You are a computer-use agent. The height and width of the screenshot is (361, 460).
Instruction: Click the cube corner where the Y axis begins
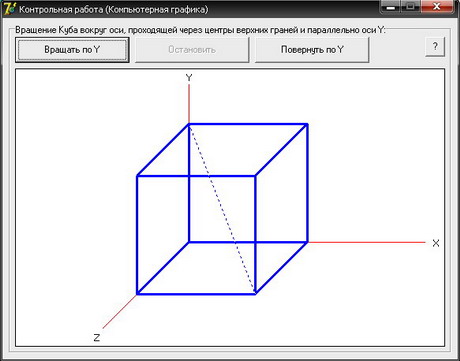(x=189, y=124)
